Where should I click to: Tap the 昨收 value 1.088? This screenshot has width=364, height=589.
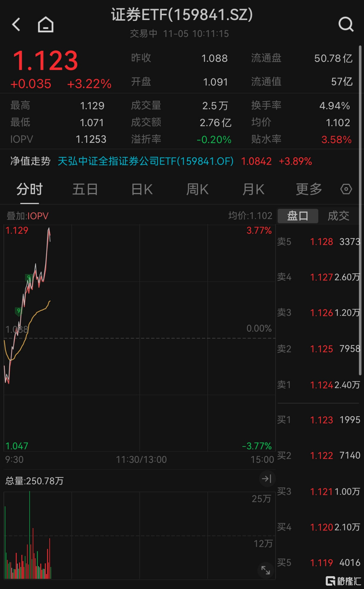[215, 58]
